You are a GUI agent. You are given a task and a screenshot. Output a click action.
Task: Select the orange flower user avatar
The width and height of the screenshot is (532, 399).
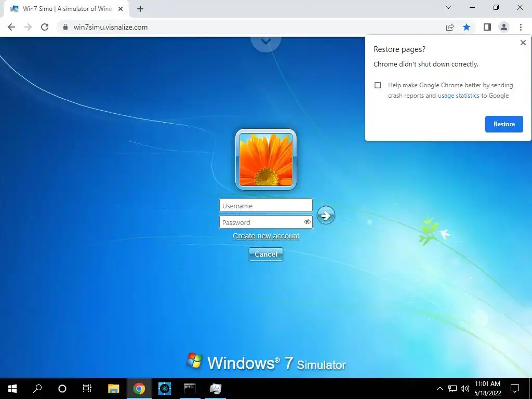click(266, 159)
